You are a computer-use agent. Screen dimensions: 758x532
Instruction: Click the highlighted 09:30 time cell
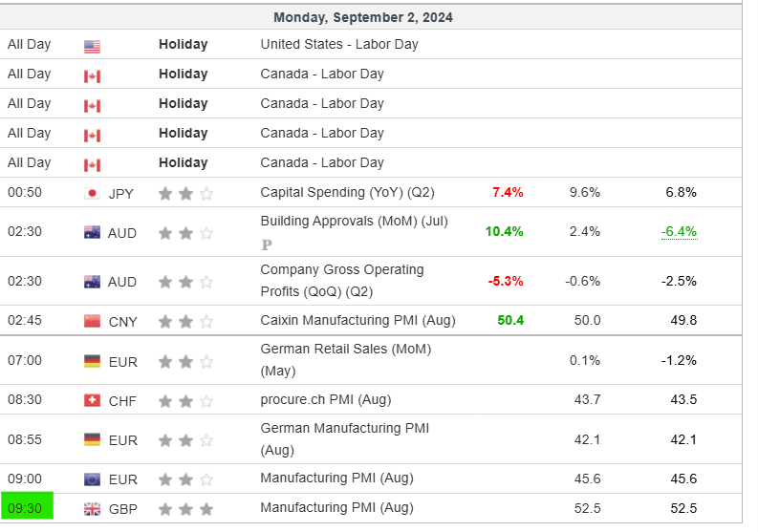point(26,508)
